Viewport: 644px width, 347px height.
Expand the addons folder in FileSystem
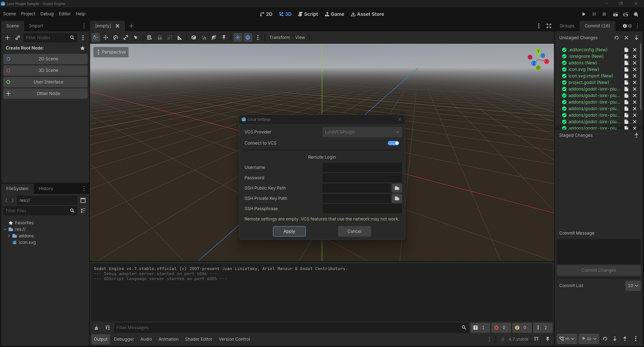pyautogui.click(x=9, y=236)
